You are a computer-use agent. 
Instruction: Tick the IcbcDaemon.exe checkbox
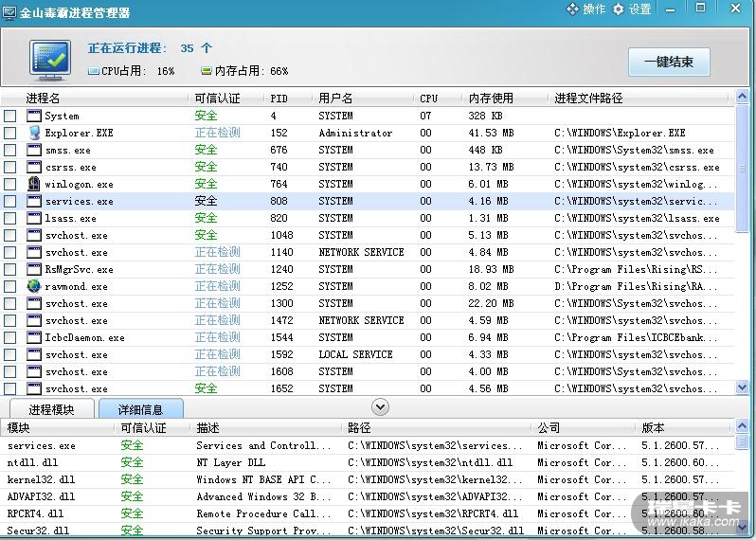[x=10, y=337]
